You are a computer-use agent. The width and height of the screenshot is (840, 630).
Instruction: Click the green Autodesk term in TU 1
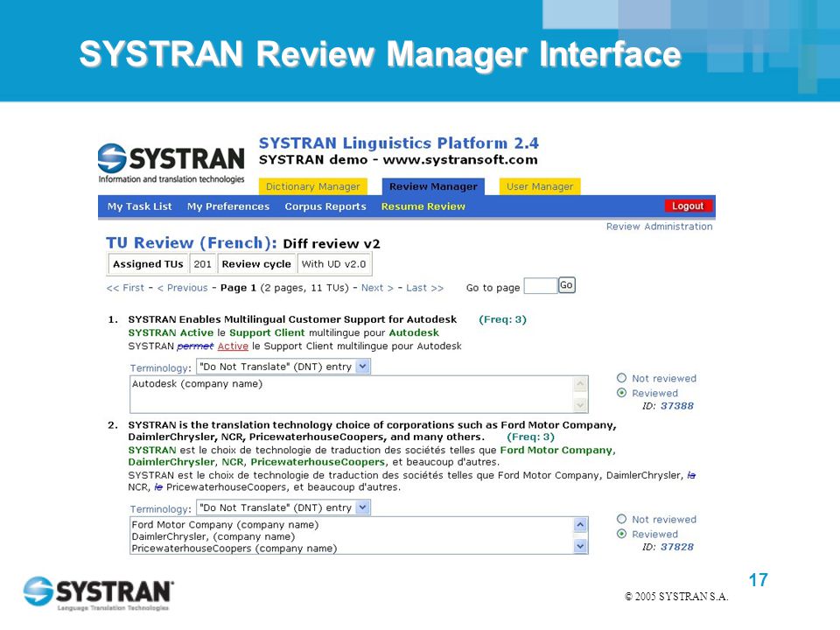414,332
